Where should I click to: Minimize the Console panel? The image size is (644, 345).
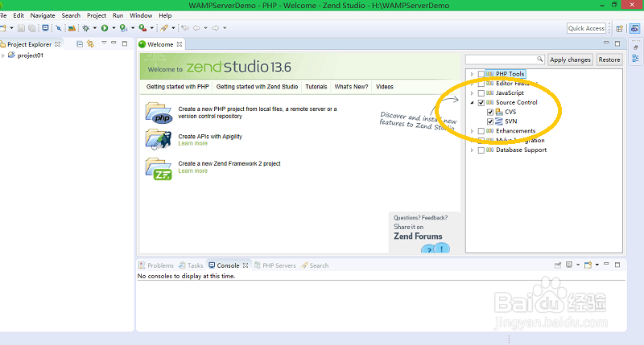(606, 265)
